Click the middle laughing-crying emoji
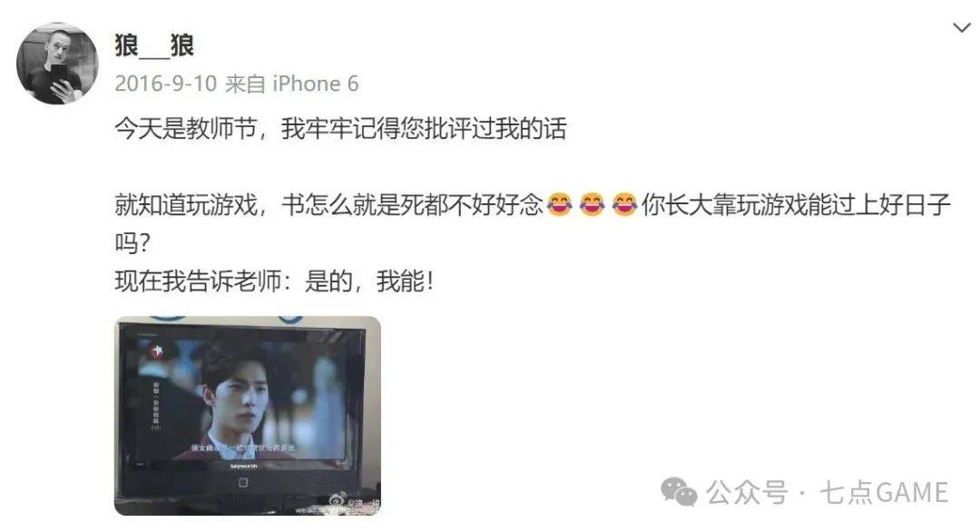This screenshot has width=980, height=532. tap(592, 204)
